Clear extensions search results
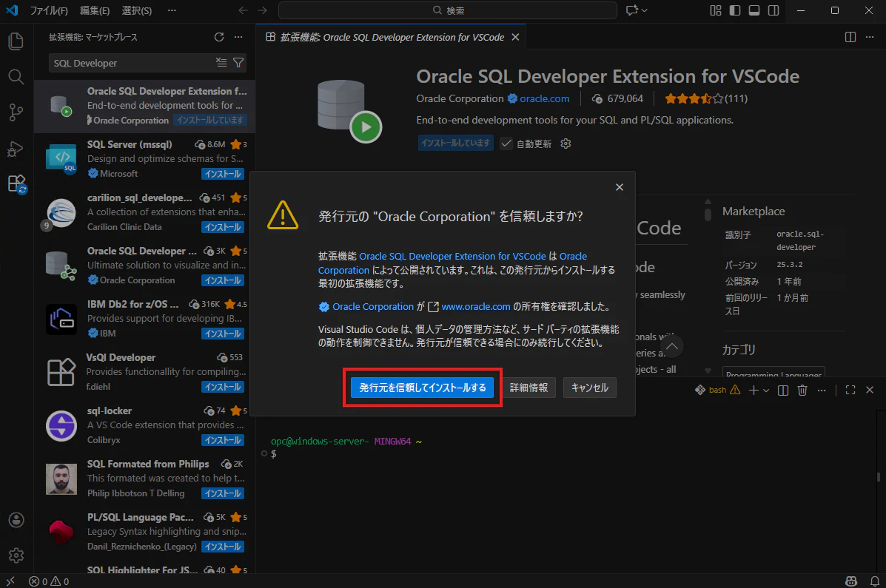Image resolution: width=886 pixels, height=588 pixels. pyautogui.click(x=221, y=63)
